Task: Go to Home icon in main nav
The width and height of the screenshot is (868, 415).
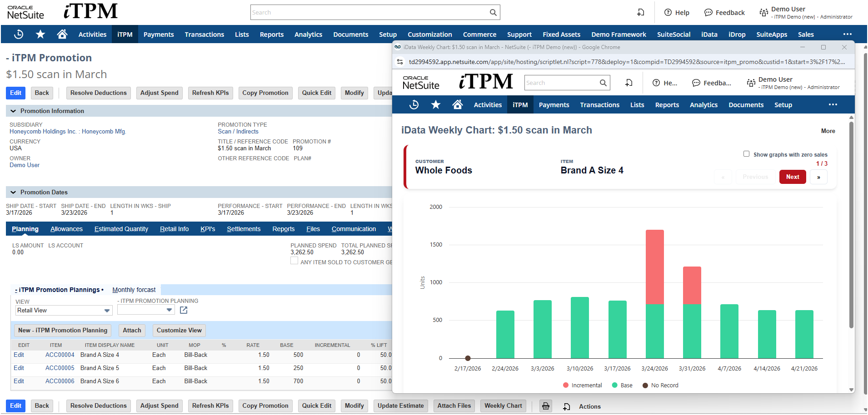Action: (x=62, y=34)
